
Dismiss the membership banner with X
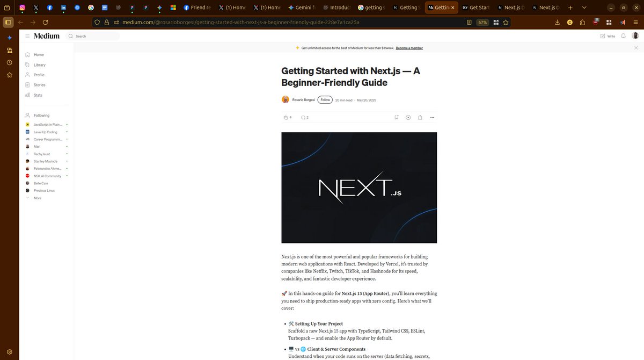(636, 48)
